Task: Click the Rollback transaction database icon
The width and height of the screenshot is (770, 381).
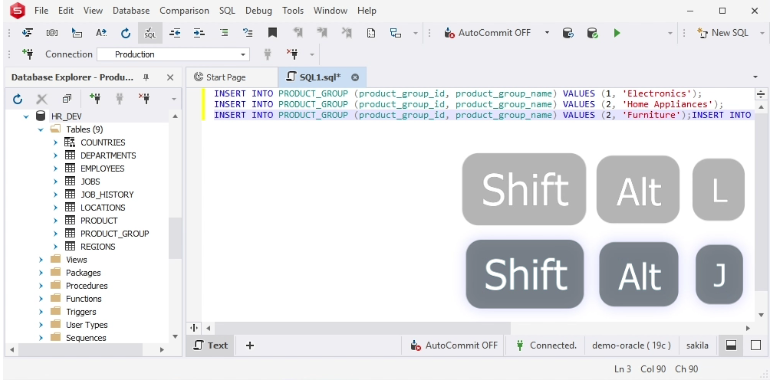Action: [x=568, y=33]
